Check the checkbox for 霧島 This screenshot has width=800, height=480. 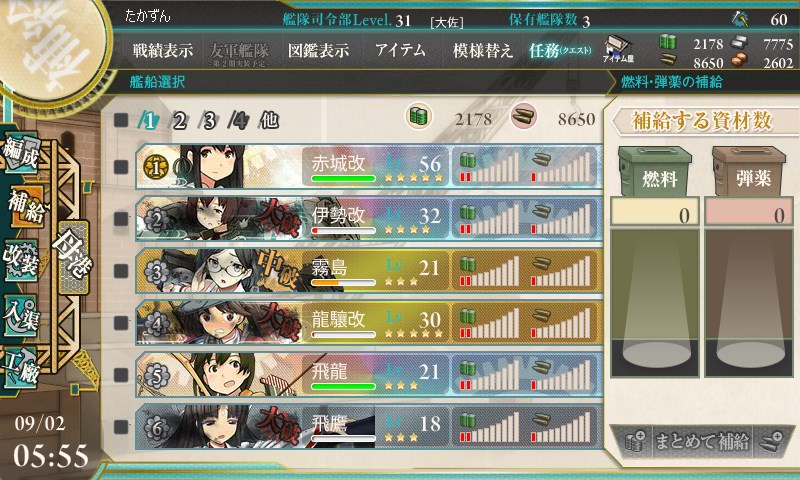[x=121, y=270]
